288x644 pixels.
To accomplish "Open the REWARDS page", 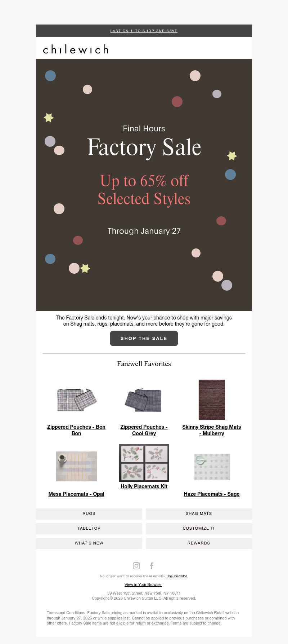I will (x=198, y=543).
